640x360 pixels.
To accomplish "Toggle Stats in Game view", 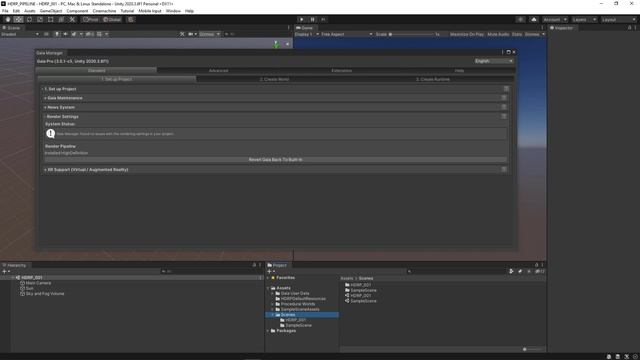I will click(517, 34).
